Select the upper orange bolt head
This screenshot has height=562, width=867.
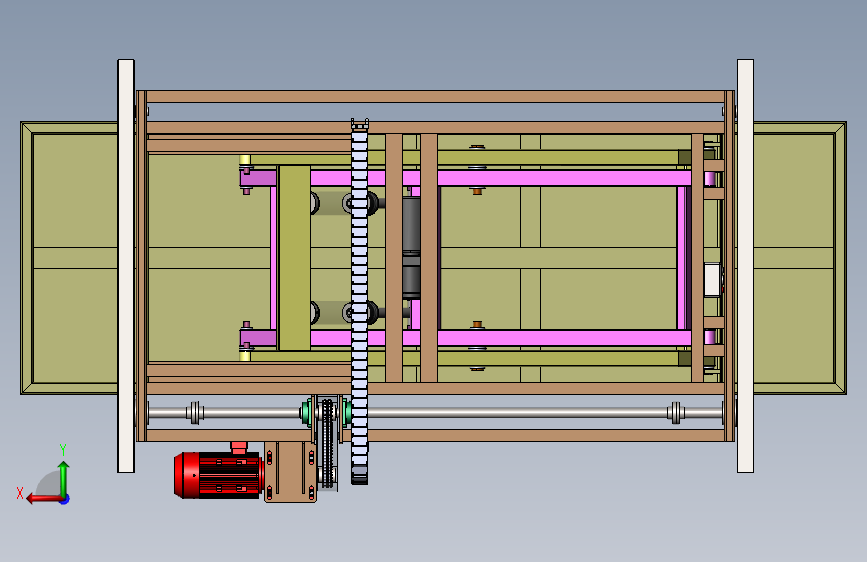477,191
